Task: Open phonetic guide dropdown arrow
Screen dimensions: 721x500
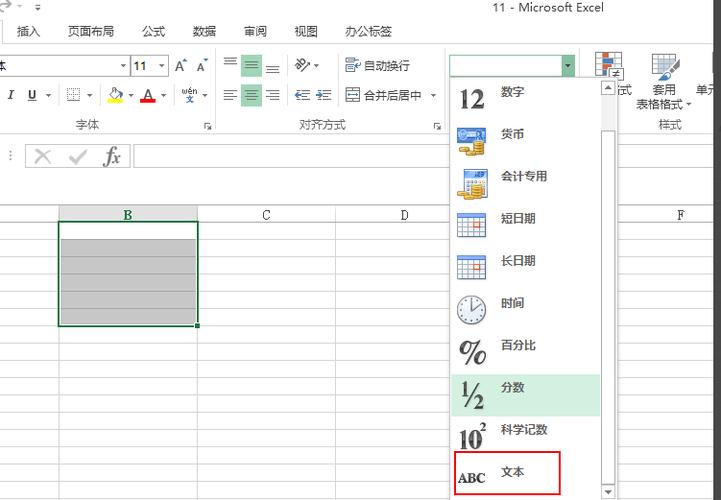Action: (205, 96)
